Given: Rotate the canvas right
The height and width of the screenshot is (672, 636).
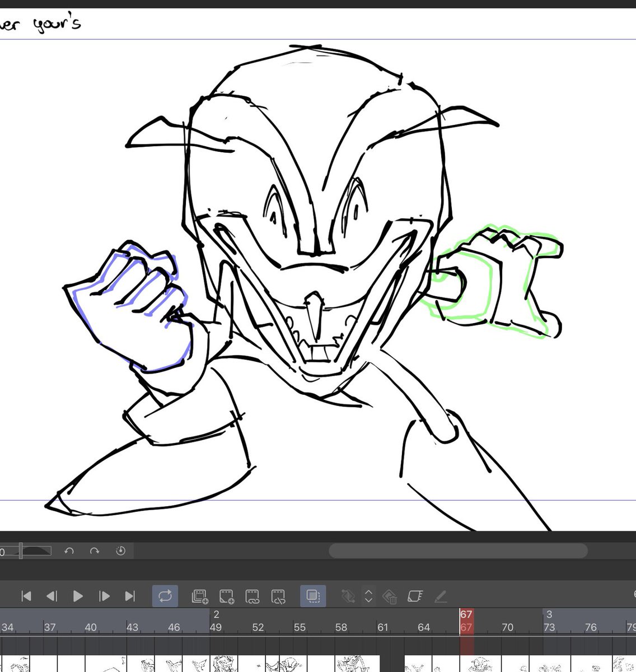Looking at the screenshot, I should pos(95,551).
